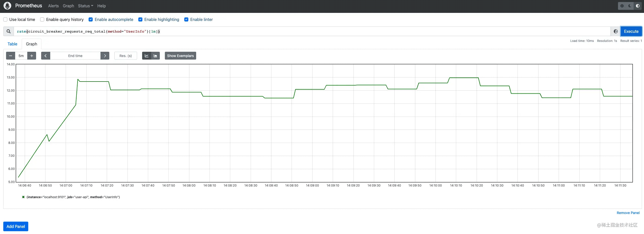Turn off Enable linter checkbox

(x=186, y=19)
